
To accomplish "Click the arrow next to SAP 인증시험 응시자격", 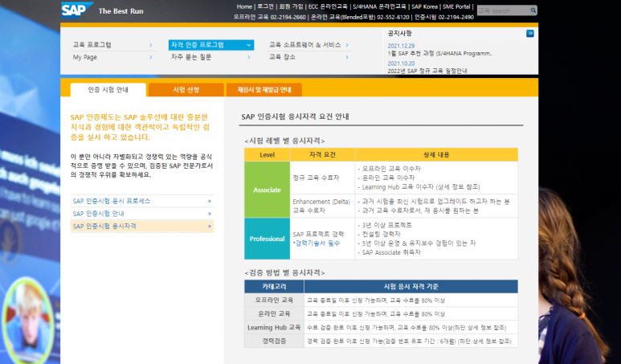I will coord(210,226).
